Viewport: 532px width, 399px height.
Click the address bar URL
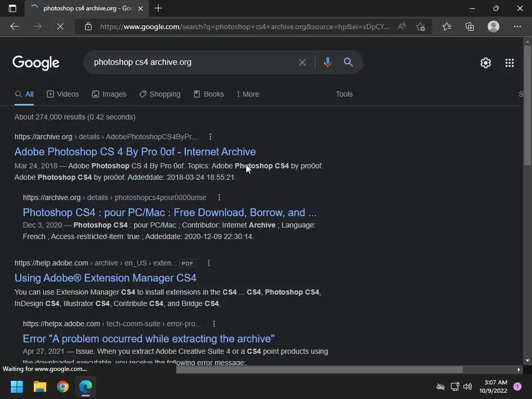244,26
